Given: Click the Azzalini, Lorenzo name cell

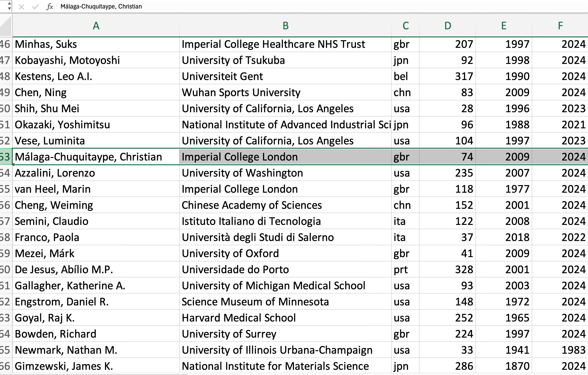Looking at the screenshot, I should (55, 173).
